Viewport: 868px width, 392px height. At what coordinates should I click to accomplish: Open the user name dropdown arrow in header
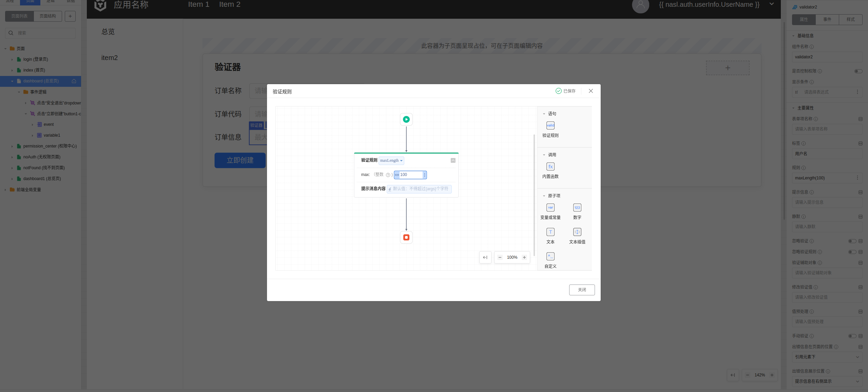tap(771, 4)
